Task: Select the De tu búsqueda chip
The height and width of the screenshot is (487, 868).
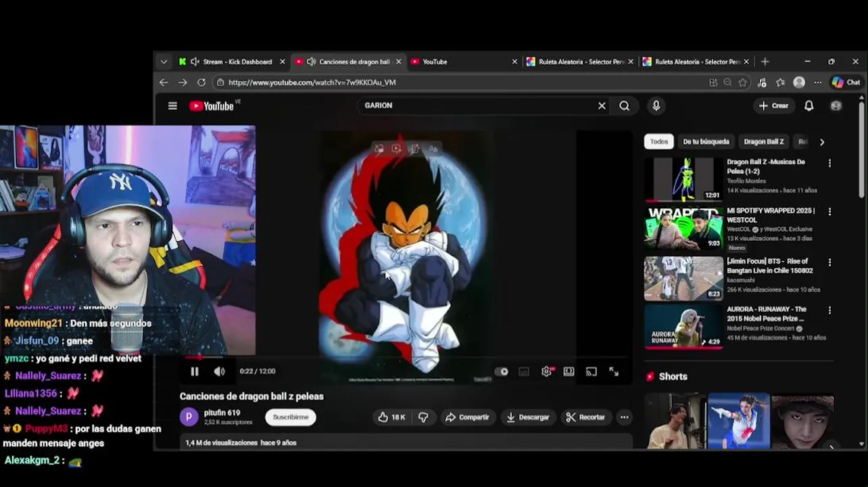Action: 706,142
